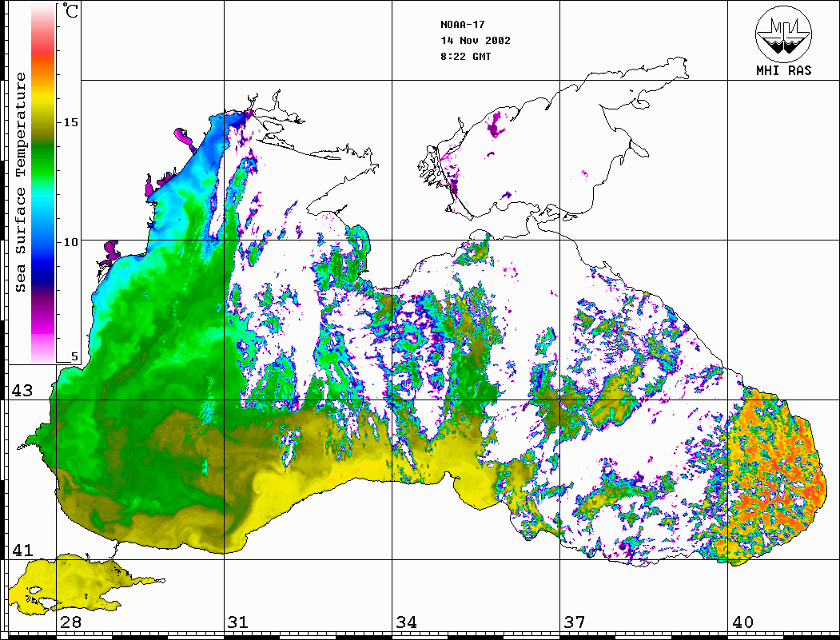Viewport: 840px width, 640px height.
Task: Click the "NOAA-17" satellite label
Action: (462, 25)
